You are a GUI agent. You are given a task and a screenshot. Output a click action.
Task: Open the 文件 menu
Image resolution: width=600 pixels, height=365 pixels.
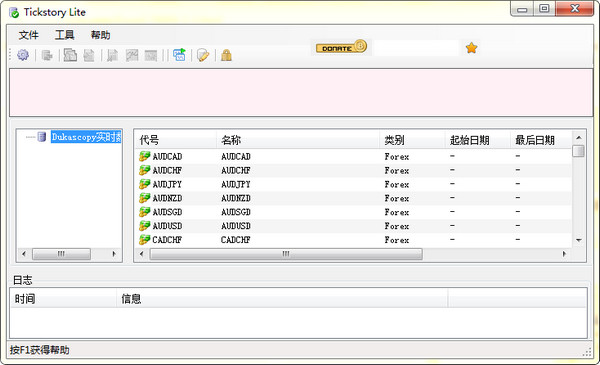29,35
